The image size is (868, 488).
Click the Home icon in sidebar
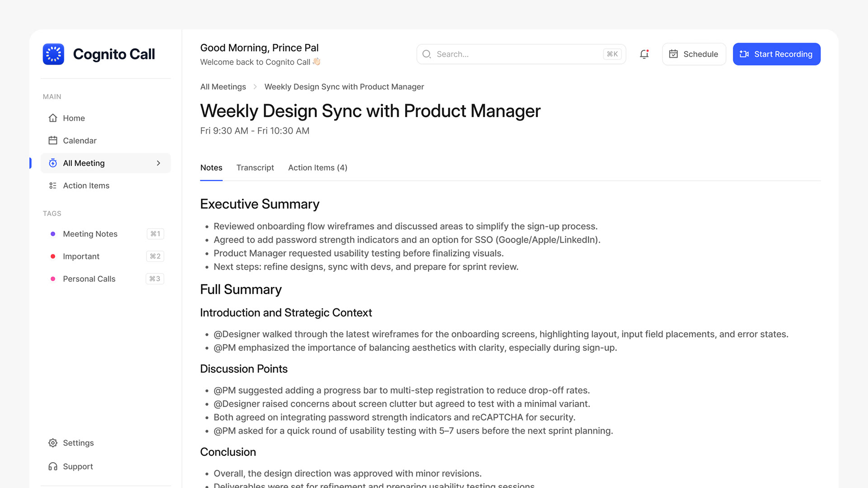pyautogui.click(x=53, y=118)
